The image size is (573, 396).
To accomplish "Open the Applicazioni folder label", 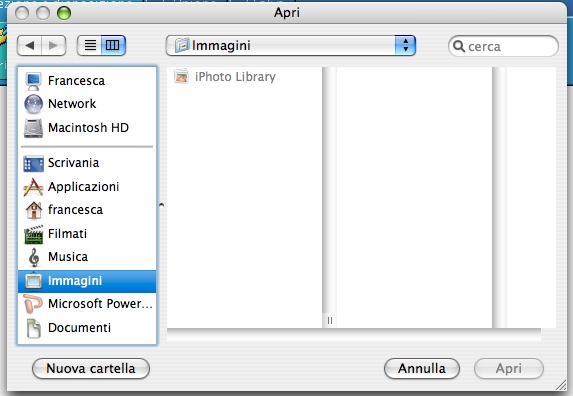I will 83,187.
